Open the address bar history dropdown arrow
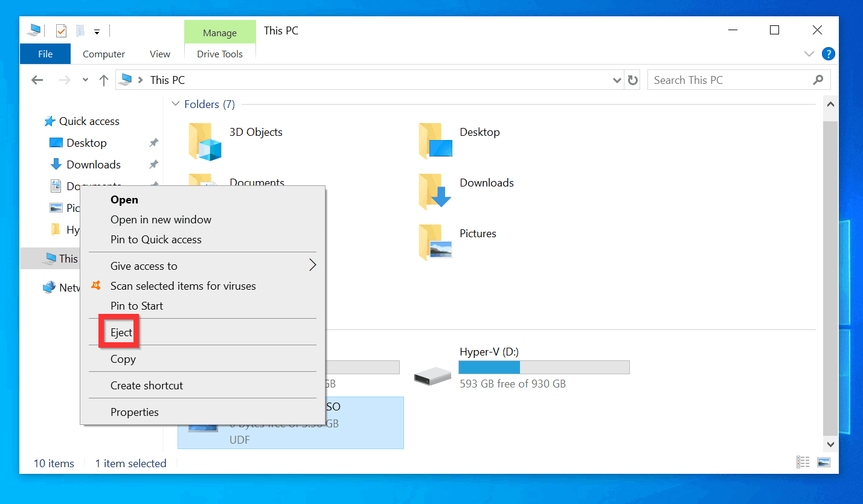This screenshot has width=863, height=504. coord(617,79)
